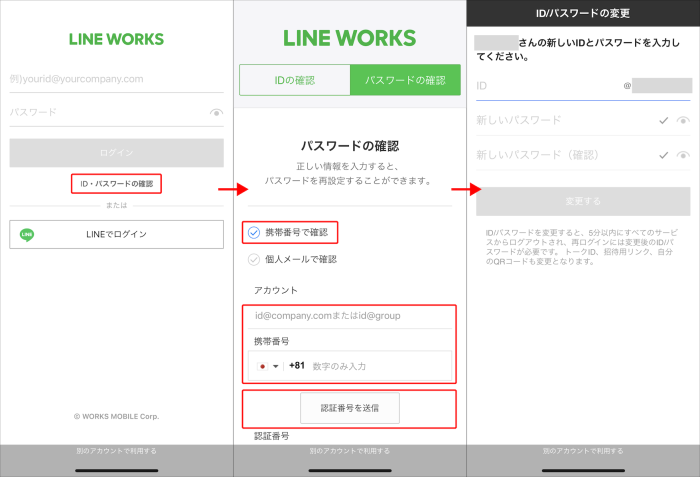Click checkmark icon beside 新しいパスワード field
The height and width of the screenshot is (477, 700).
664,120
